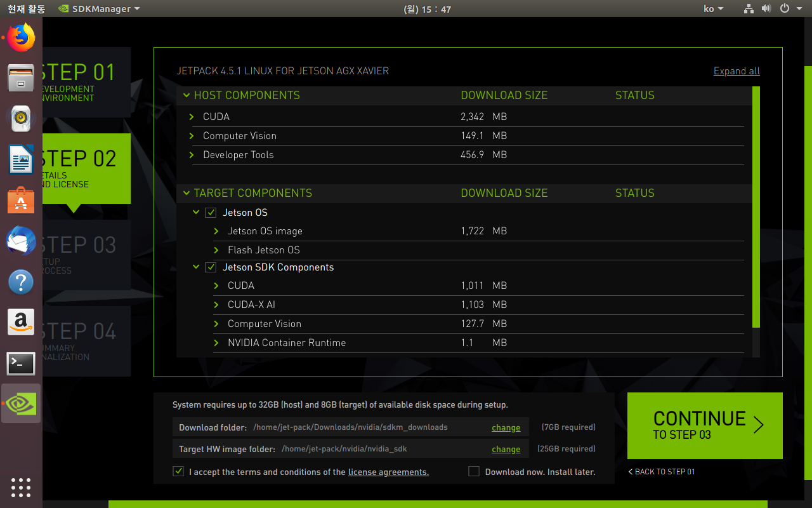The height and width of the screenshot is (508, 812).
Task: Open the clock calendar in top bar
Action: click(x=427, y=9)
